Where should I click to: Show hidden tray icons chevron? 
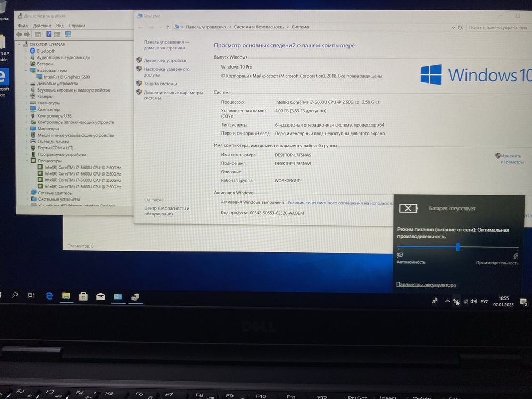coord(447,301)
